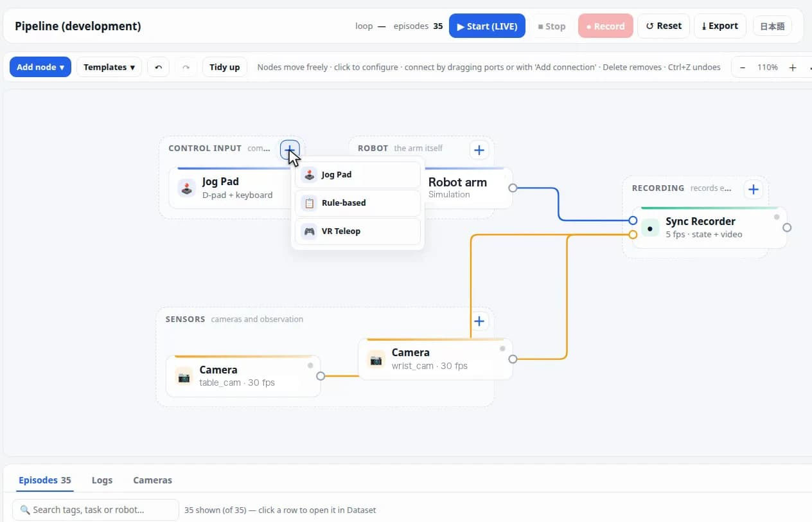Click the table_cam Camera node icon
Image resolution: width=812 pixels, height=522 pixels.
pos(184,377)
